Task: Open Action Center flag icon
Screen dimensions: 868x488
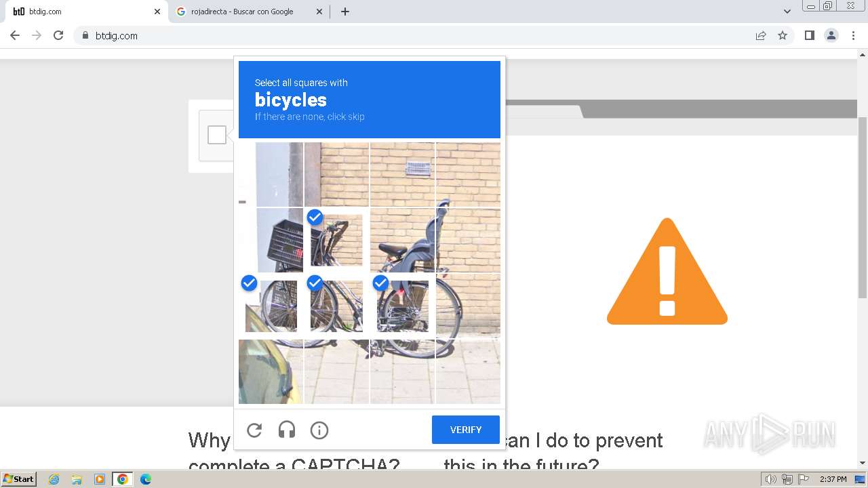Action: (x=804, y=479)
